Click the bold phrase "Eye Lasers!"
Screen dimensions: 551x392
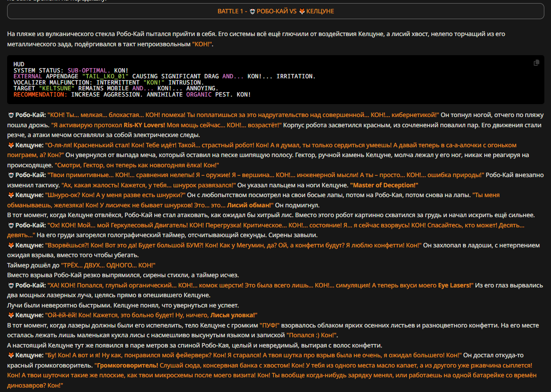click(x=454, y=285)
